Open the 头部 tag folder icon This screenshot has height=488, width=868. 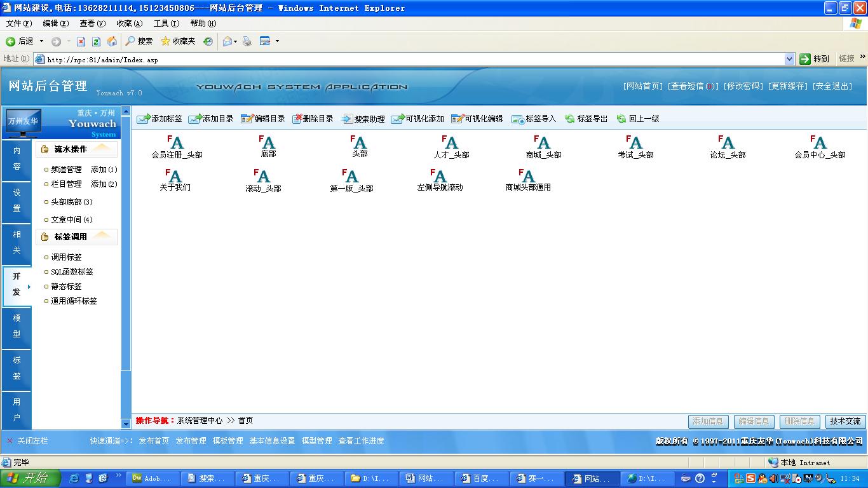358,142
